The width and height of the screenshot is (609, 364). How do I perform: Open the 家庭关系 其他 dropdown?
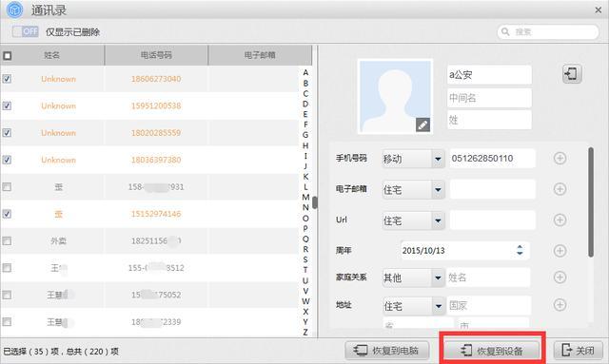413,278
